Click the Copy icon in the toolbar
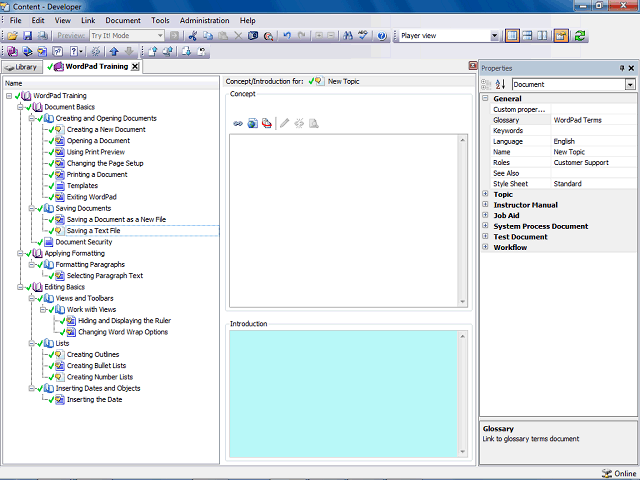The image size is (640, 480). (x=208, y=36)
